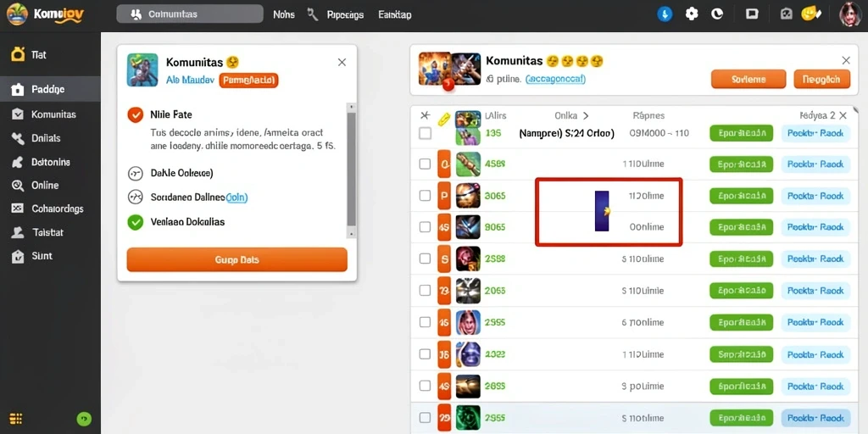Click the green chat bubble icon bottom-left
Screen dimensions: 868x434
click(84, 419)
